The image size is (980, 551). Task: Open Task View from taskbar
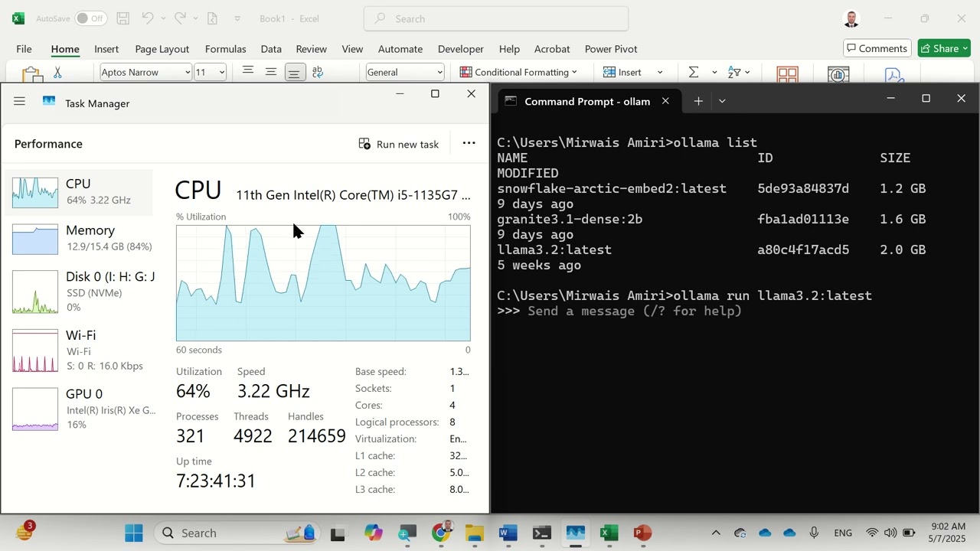click(338, 533)
